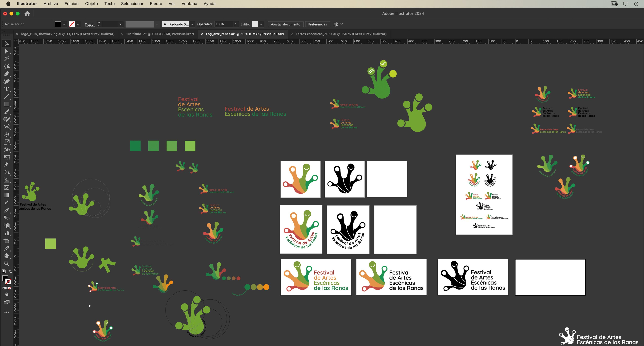Reset to default fill and stroke

(x=4, y=271)
